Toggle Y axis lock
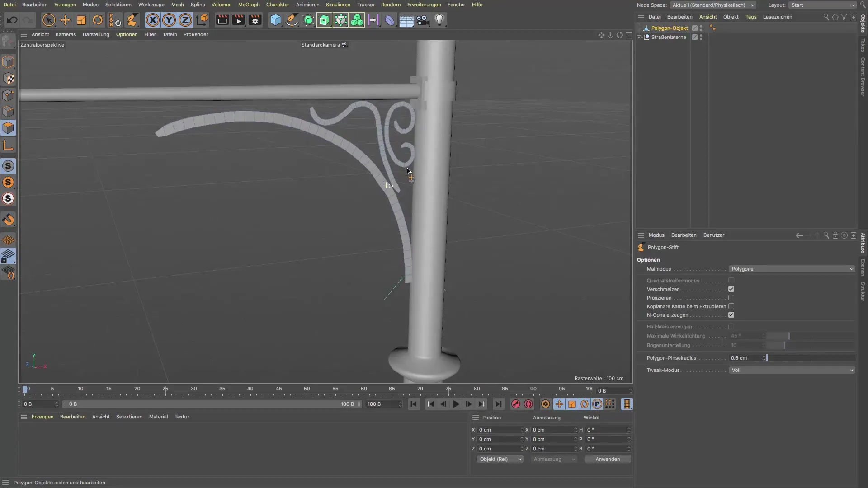This screenshot has width=868, height=488. tap(169, 20)
